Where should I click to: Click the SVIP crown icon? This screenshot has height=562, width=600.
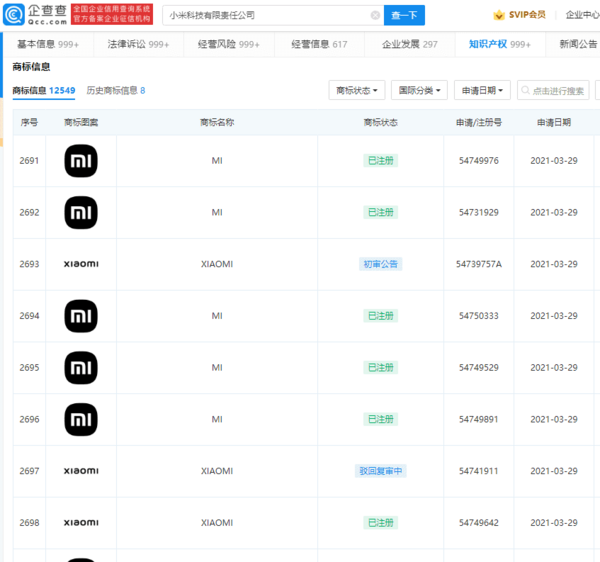(x=499, y=15)
